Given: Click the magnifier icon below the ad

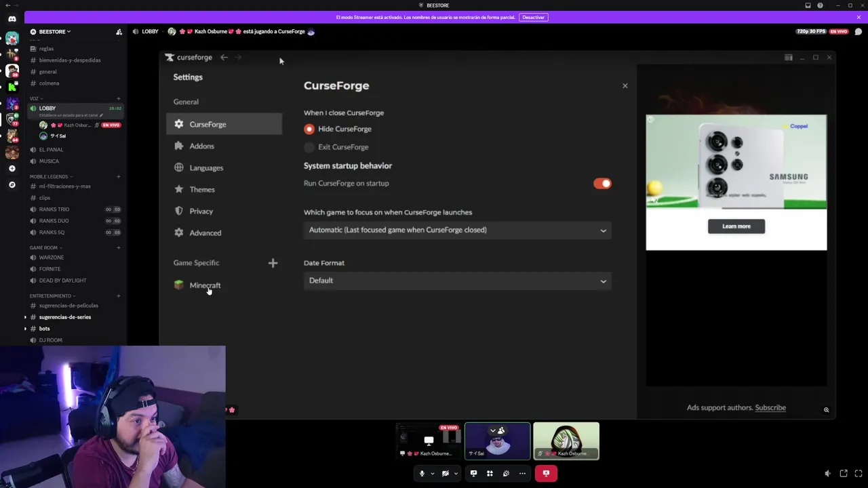Looking at the screenshot, I should [826, 410].
